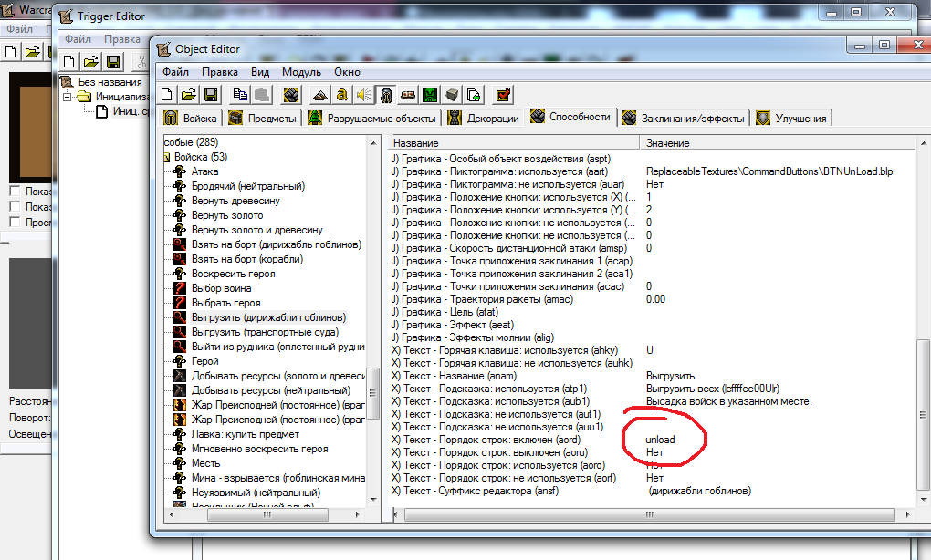The height and width of the screenshot is (560, 931).
Task: Select ability Атака in list
Action: [x=204, y=171]
